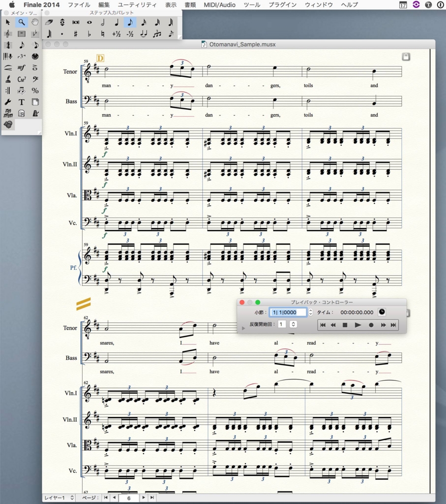446x504 pixels.
Task: Expand Playback Controller disclosure triangle
Action: pos(243,328)
